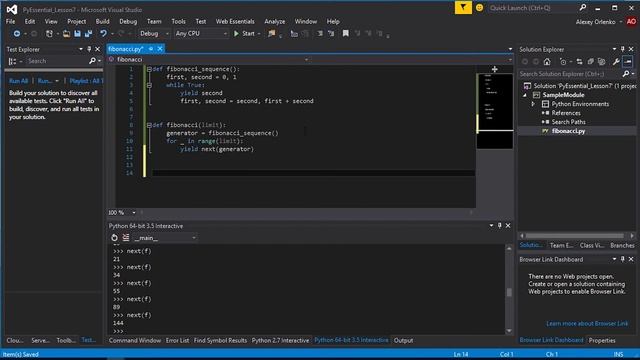Click the Search Solution Explorer field
The height and width of the screenshot is (360, 640).
569,74
